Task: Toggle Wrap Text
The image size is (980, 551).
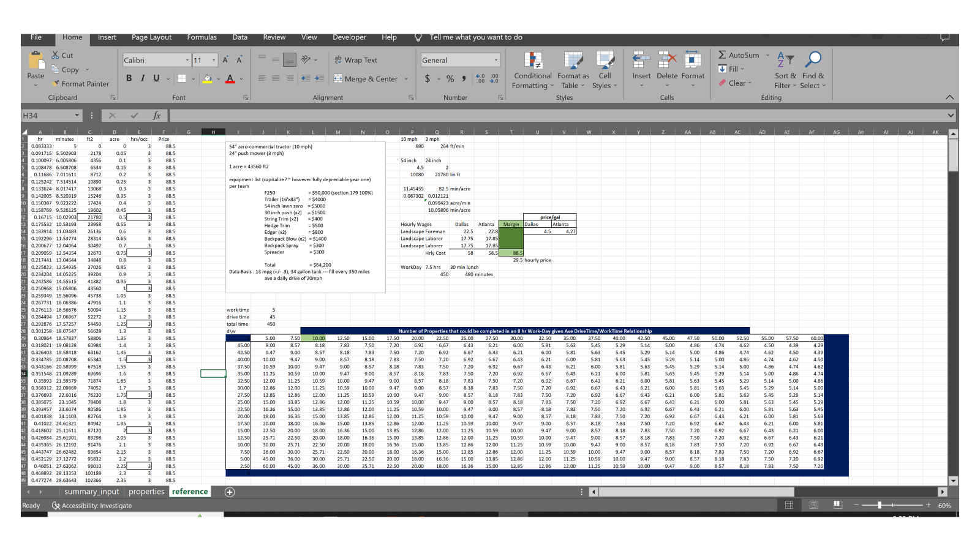Action: point(355,60)
